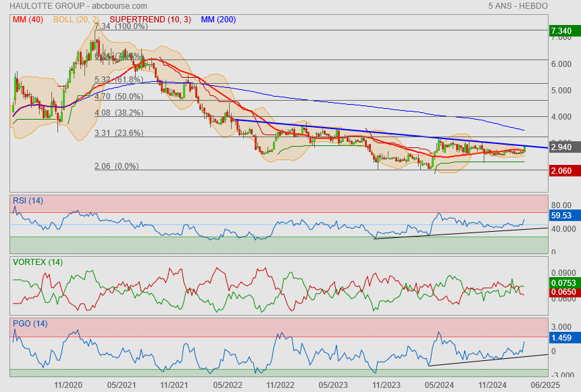
Task: Click the 6.000 price axis value
Action: pos(561,64)
